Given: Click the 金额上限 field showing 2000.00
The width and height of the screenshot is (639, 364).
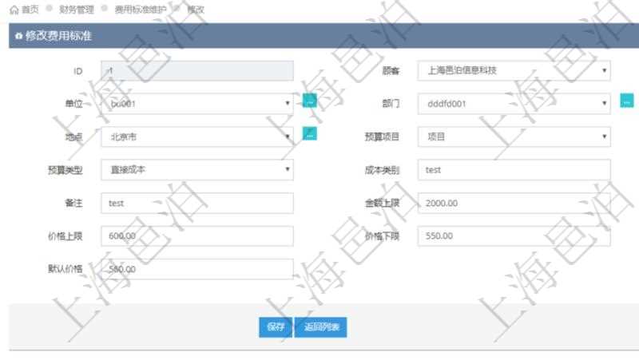Looking at the screenshot, I should (x=514, y=204).
